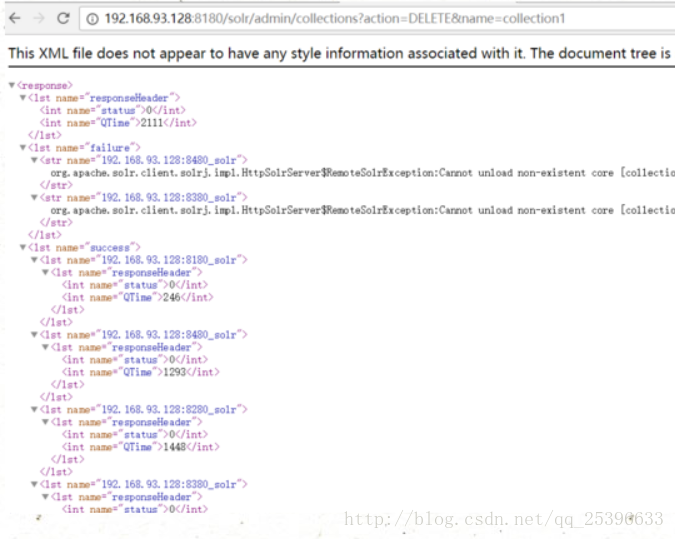Click the XML style information notice text
The height and width of the screenshot is (539, 675).
click(x=340, y=53)
